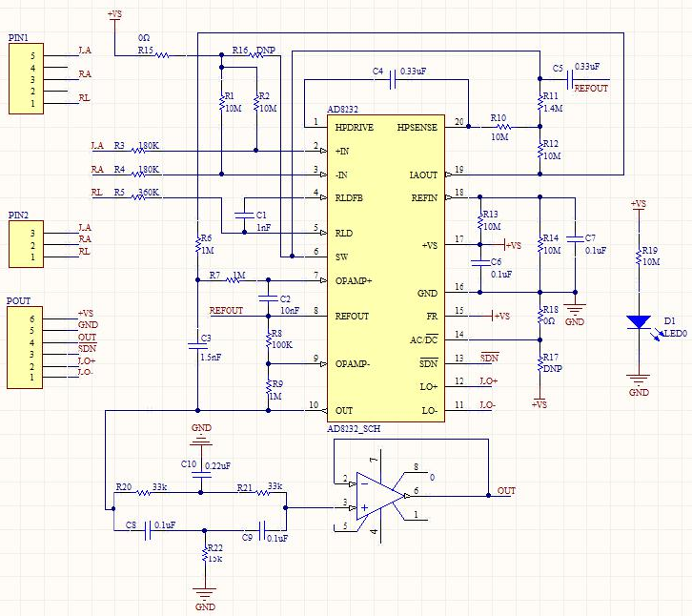Click the R21 33k resistor
Image resolution: width=692 pixels, height=616 pixels.
262,492
